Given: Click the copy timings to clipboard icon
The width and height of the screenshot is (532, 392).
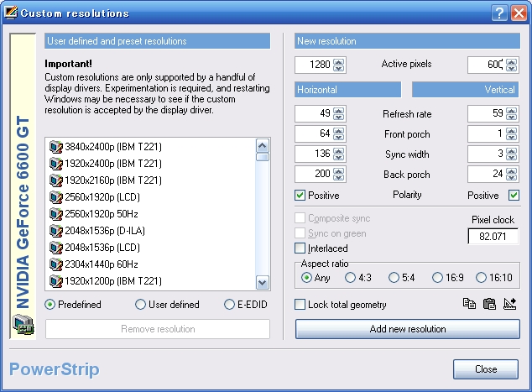Looking at the screenshot, I should click(x=469, y=303).
